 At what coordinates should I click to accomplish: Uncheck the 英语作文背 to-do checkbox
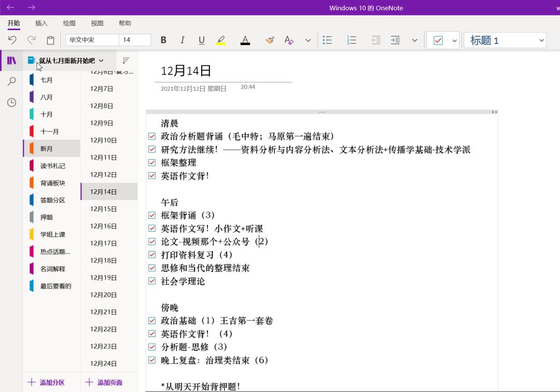[152, 176]
